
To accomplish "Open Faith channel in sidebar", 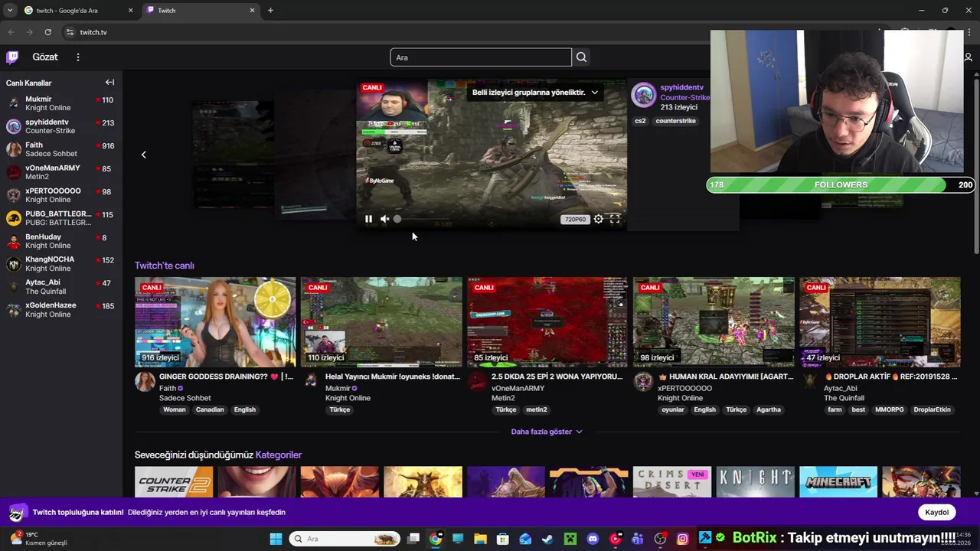I will click(x=61, y=149).
